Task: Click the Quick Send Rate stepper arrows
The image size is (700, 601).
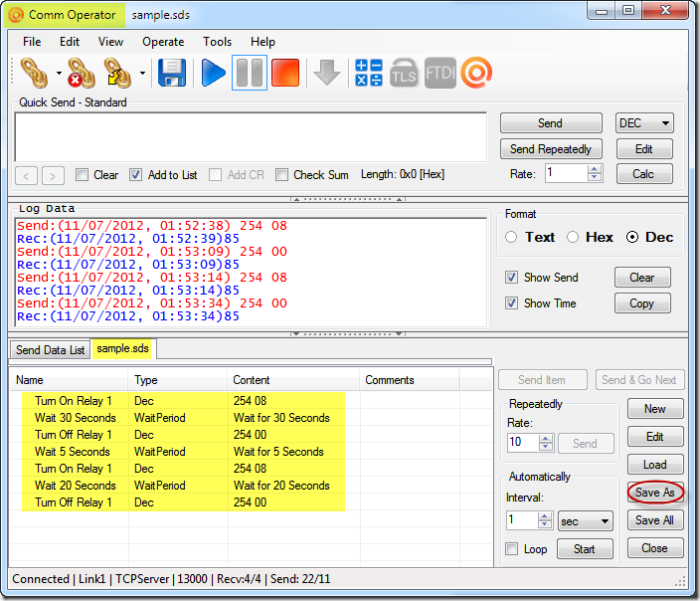Action: 595,173
